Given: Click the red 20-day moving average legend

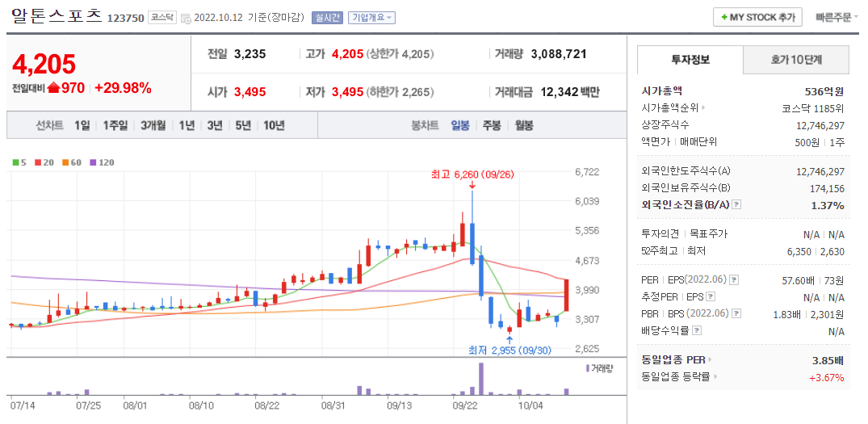Looking at the screenshot, I should pyautogui.click(x=44, y=163).
